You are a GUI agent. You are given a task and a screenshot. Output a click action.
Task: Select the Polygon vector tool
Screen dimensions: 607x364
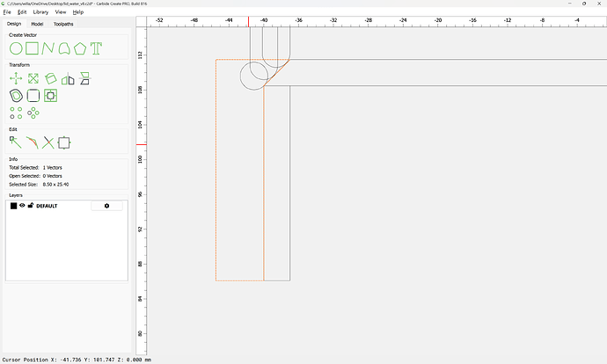tap(80, 48)
